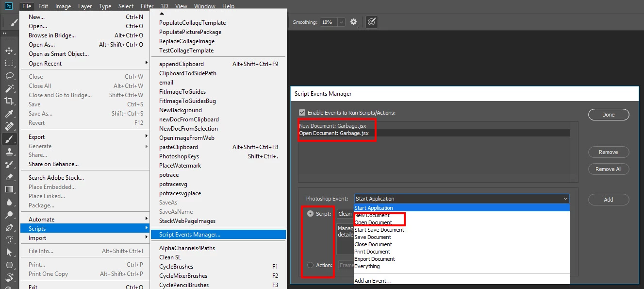
Task: Select the History Brush tool
Action: [9, 164]
